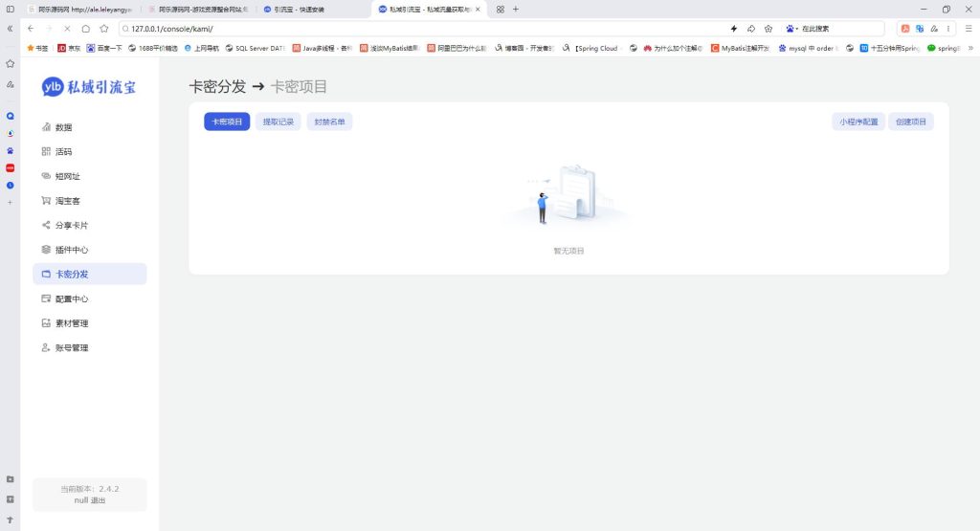The height and width of the screenshot is (531, 980).
Task: Open the mysql 中 order bookmark
Action: (x=808, y=48)
